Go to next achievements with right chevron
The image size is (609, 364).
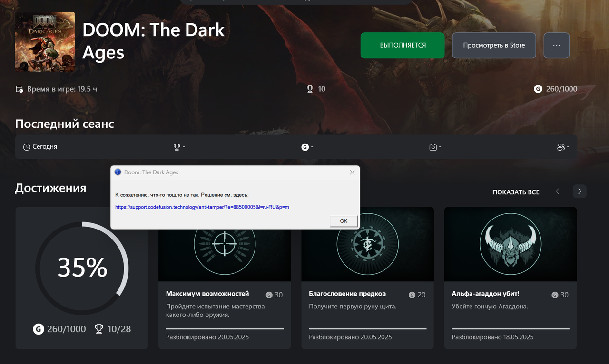tap(580, 192)
